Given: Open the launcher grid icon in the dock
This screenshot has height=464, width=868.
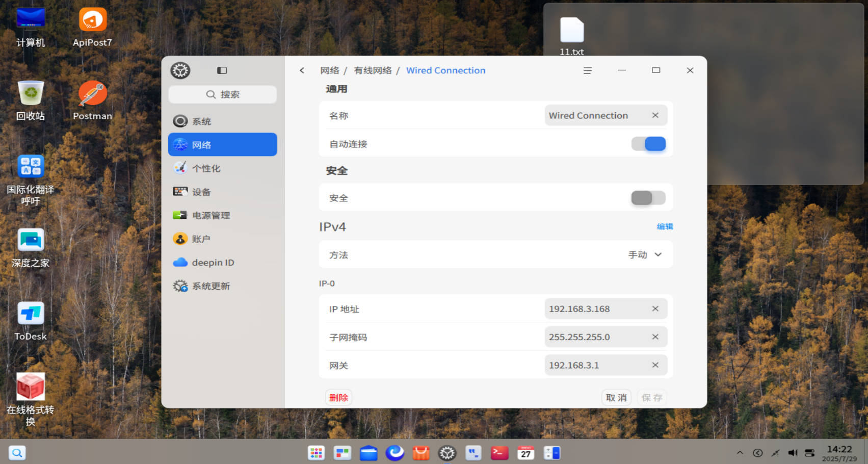Looking at the screenshot, I should (316, 452).
